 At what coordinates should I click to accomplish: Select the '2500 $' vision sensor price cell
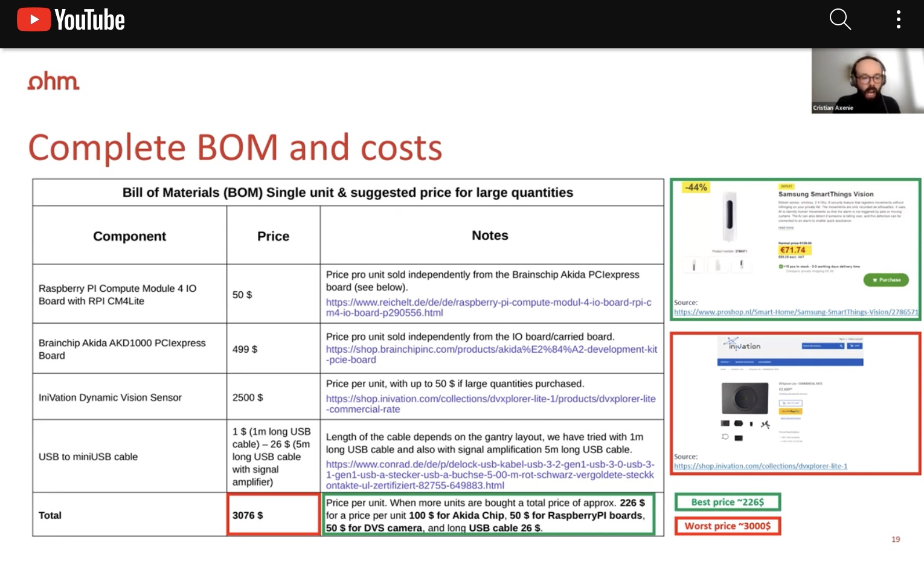274,397
